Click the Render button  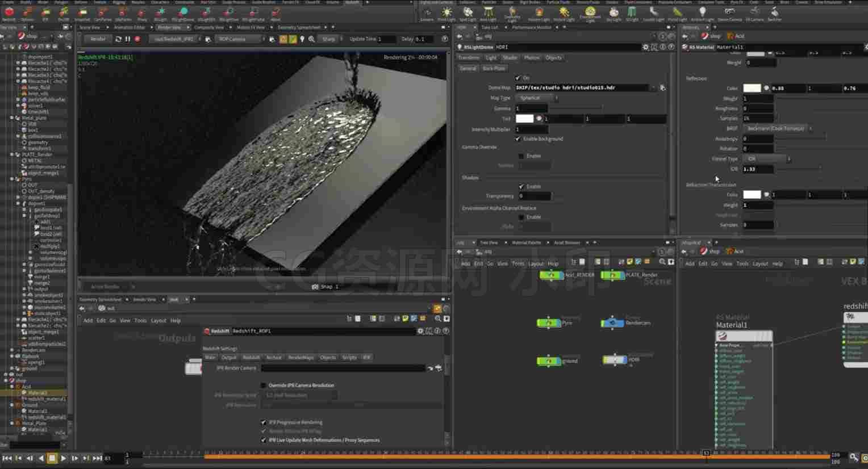pos(98,39)
